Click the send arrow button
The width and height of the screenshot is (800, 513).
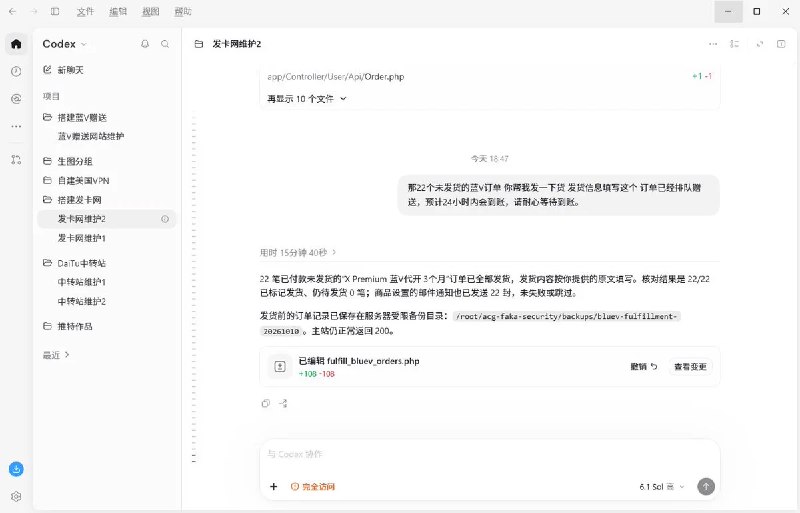tap(706, 486)
